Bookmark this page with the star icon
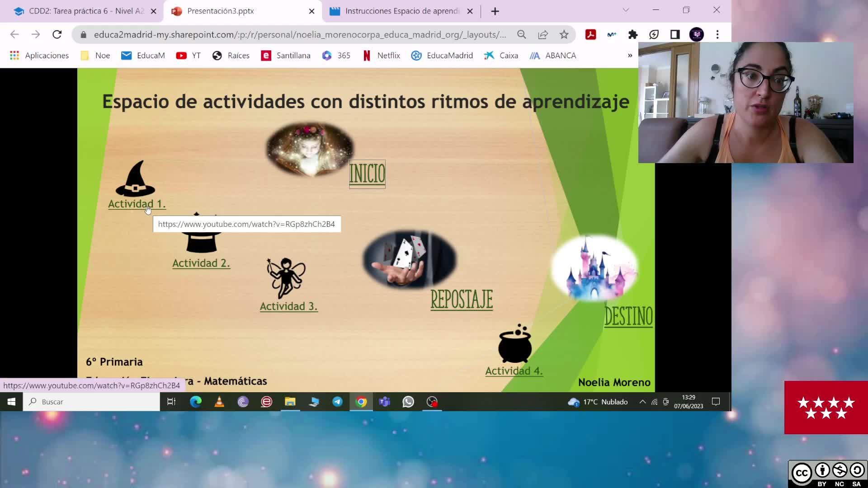The height and width of the screenshot is (488, 868). tap(564, 34)
